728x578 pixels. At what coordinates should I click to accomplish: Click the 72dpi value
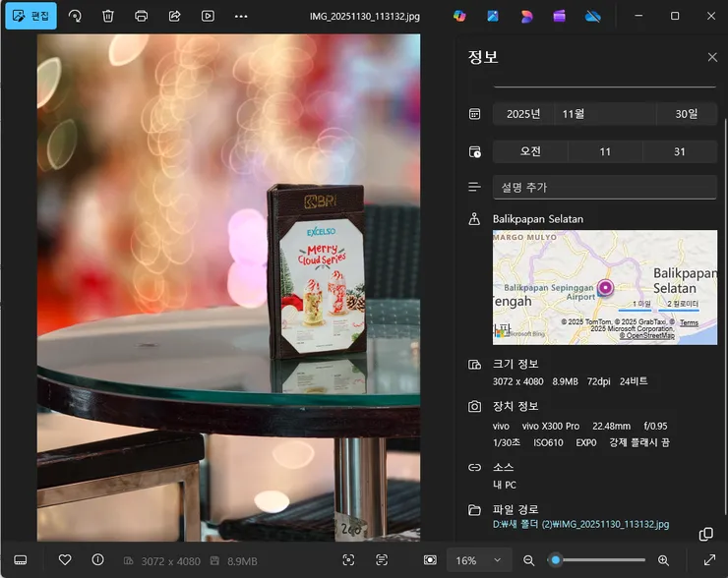coord(598,381)
